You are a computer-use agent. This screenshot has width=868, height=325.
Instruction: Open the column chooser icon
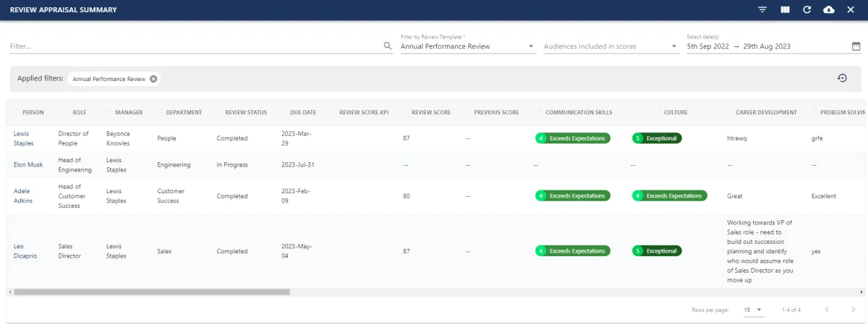[x=785, y=9]
